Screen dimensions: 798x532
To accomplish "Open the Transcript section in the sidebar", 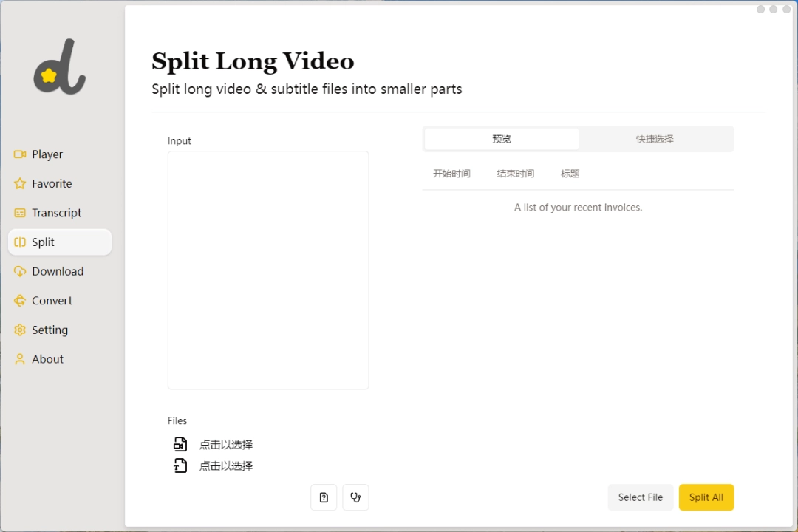I will tap(56, 213).
